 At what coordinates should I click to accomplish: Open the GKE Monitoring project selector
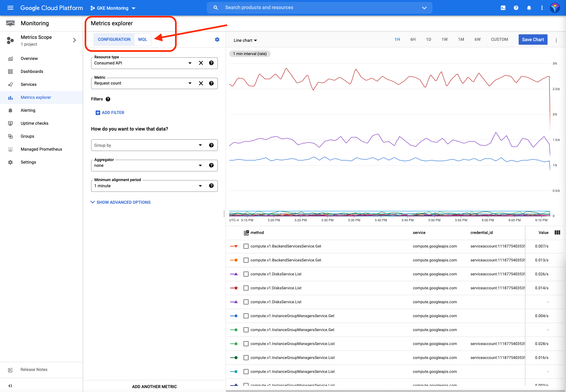click(113, 8)
